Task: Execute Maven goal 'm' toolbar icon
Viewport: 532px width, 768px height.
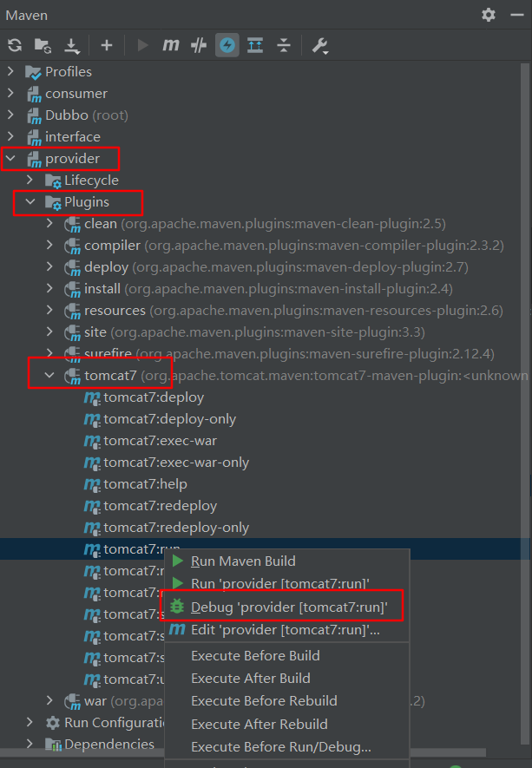Action: tap(170, 45)
